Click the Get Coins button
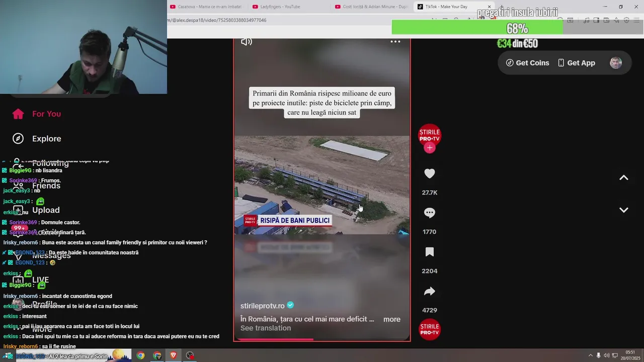This screenshot has width=644, height=362. coord(528,63)
